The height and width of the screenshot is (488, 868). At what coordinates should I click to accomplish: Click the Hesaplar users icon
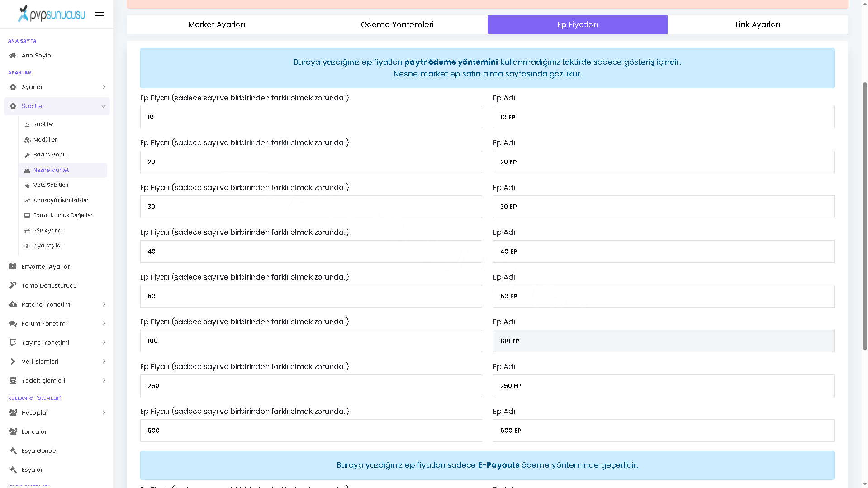13,413
